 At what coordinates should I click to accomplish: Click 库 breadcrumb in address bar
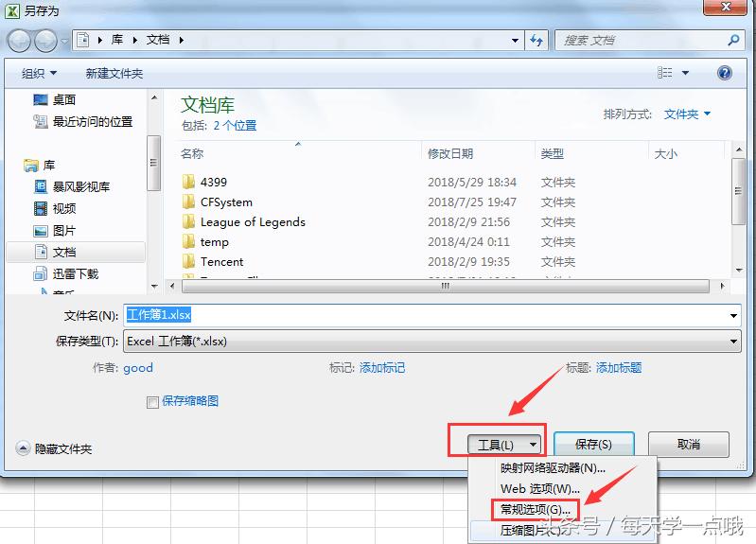point(117,40)
